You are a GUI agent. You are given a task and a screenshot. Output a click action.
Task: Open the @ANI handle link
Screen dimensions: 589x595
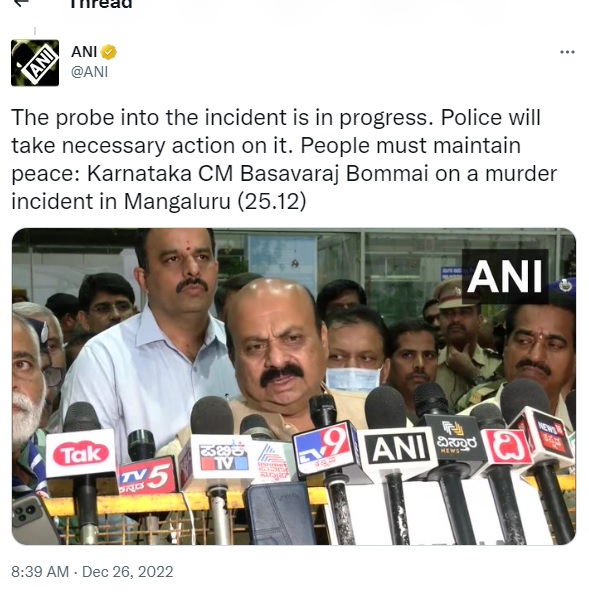tap(90, 72)
